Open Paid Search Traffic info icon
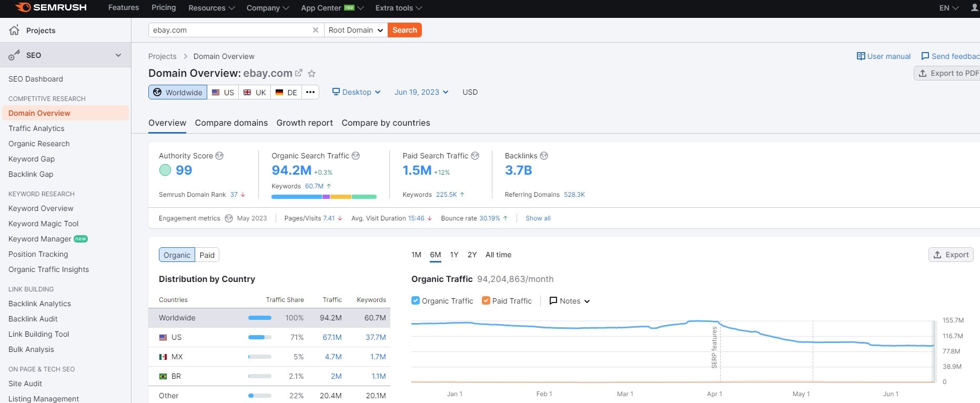Screen dimensions: 980x403 coord(475,156)
